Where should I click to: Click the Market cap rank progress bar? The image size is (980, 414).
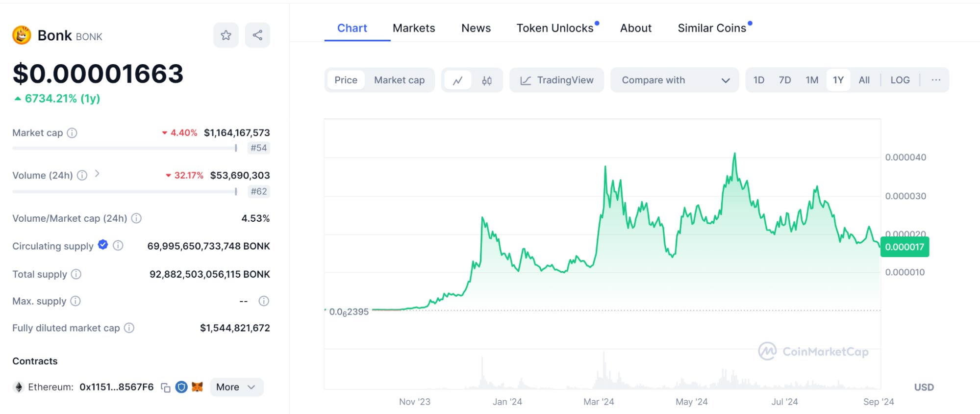click(x=125, y=148)
